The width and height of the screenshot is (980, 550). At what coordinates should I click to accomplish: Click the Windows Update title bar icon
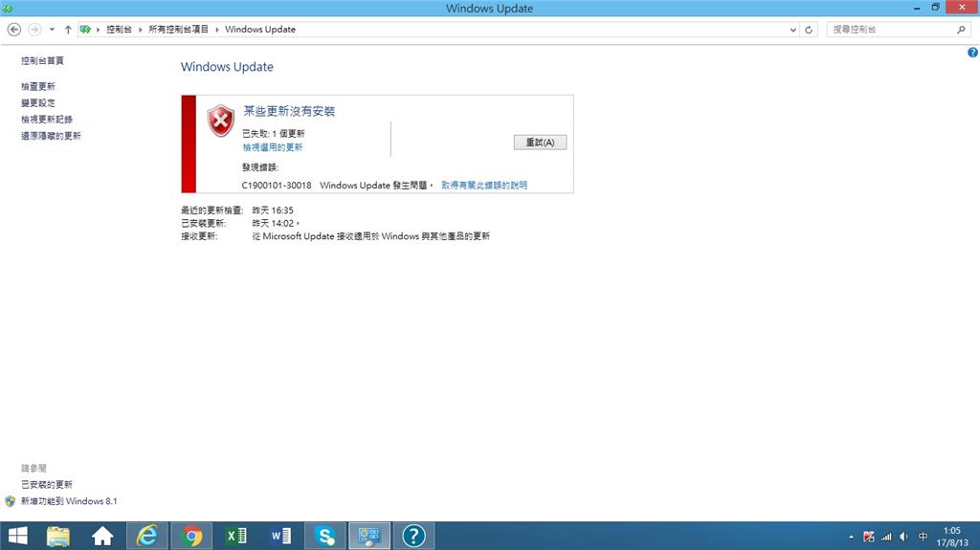pos(8,8)
